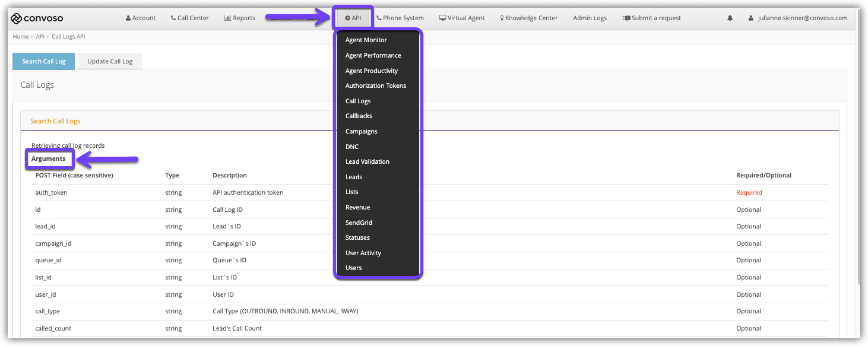The width and height of the screenshot is (868, 346).
Task: Click the Convoso logo
Action: coord(37,18)
